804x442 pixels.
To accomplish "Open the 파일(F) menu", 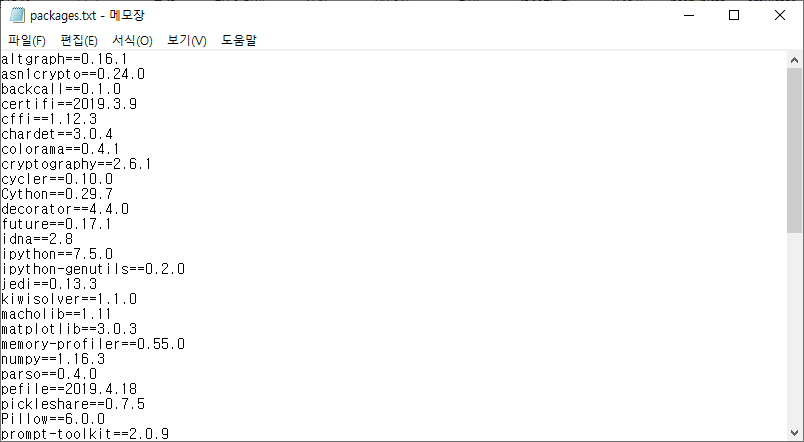I will pyautogui.click(x=27, y=41).
